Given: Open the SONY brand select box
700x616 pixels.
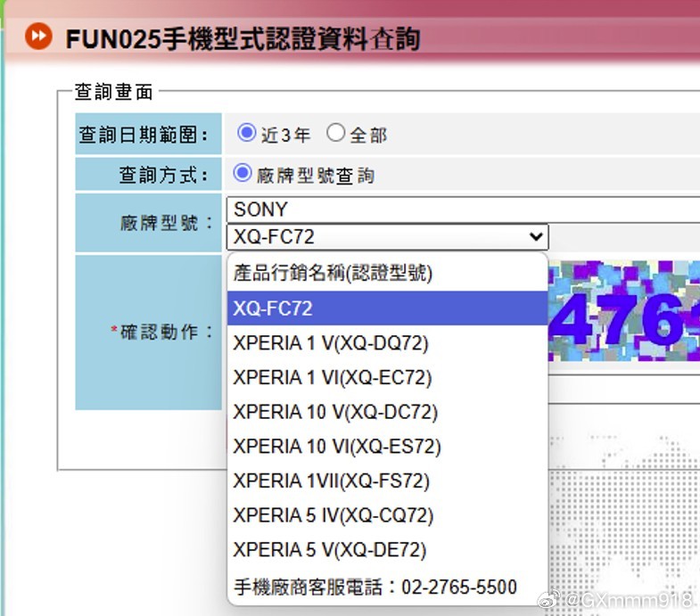Looking at the screenshot, I should coord(463,209).
